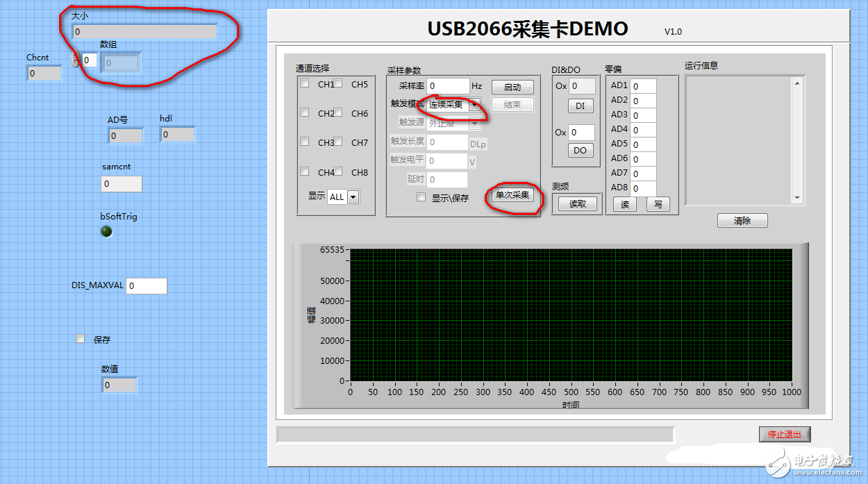Image resolution: width=868 pixels, height=484 pixels.
Task: Check the 保存 checkbox
Action: [81, 339]
